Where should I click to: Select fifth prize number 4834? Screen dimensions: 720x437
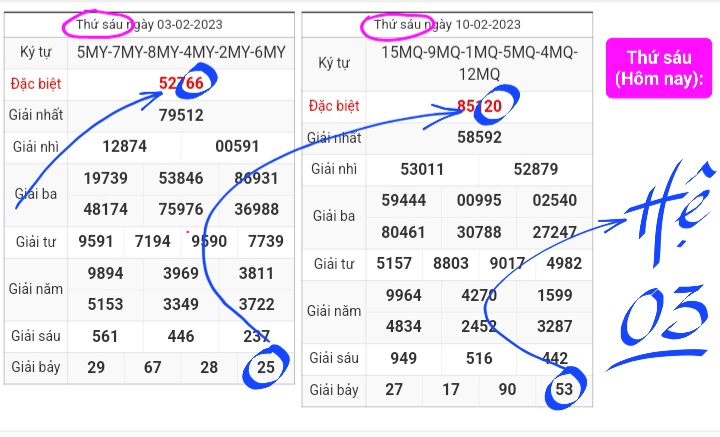tap(404, 325)
